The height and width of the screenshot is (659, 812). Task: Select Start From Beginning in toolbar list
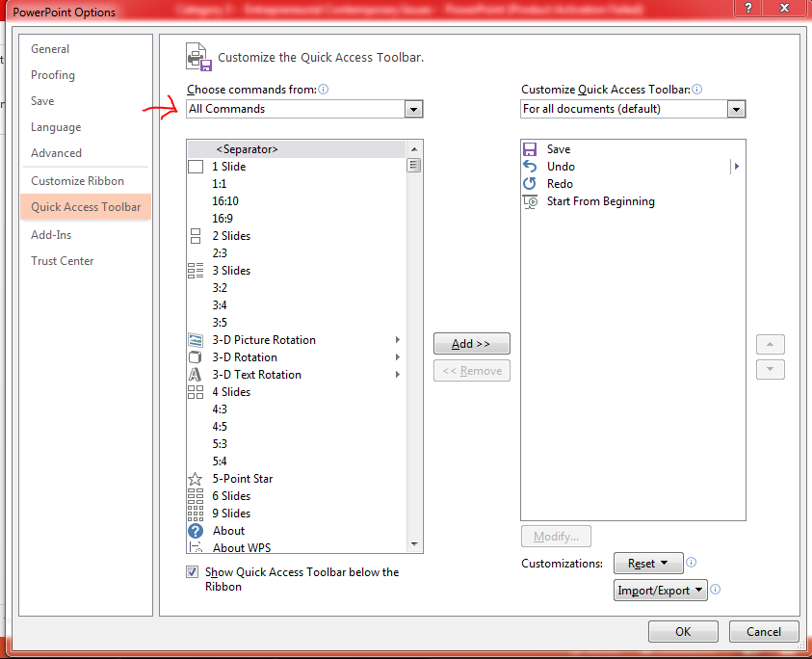coord(633,201)
